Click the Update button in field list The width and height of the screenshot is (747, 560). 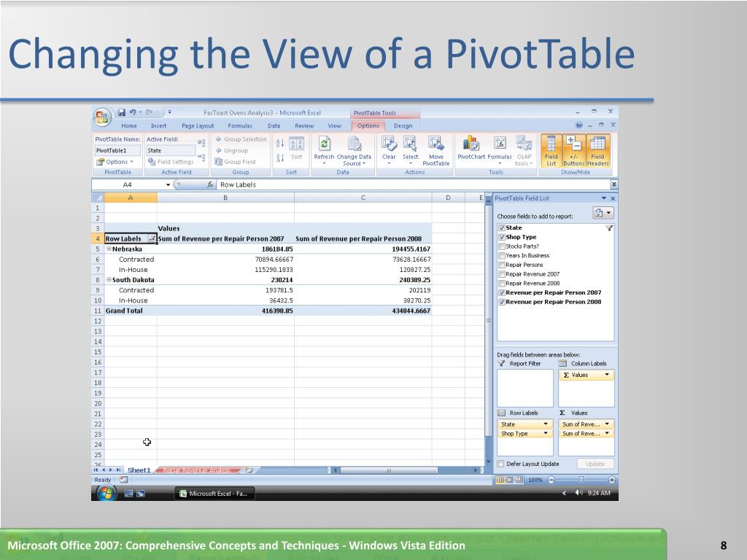pos(595,464)
